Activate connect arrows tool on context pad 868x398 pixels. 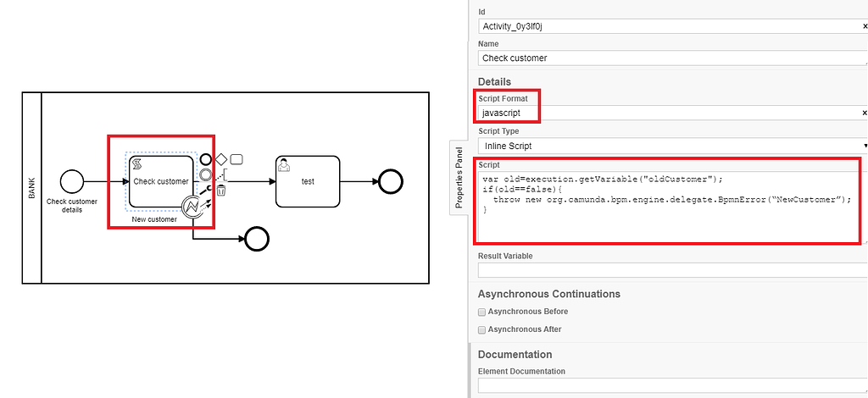coord(206,205)
